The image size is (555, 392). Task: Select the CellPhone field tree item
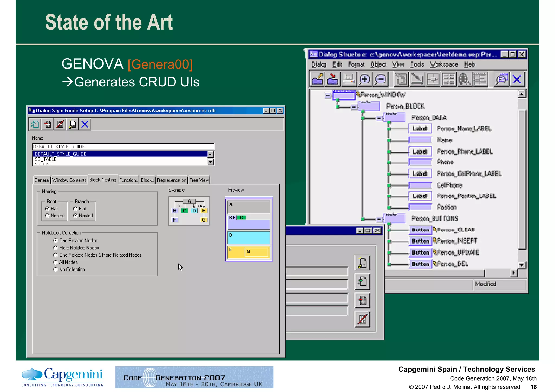click(x=449, y=185)
